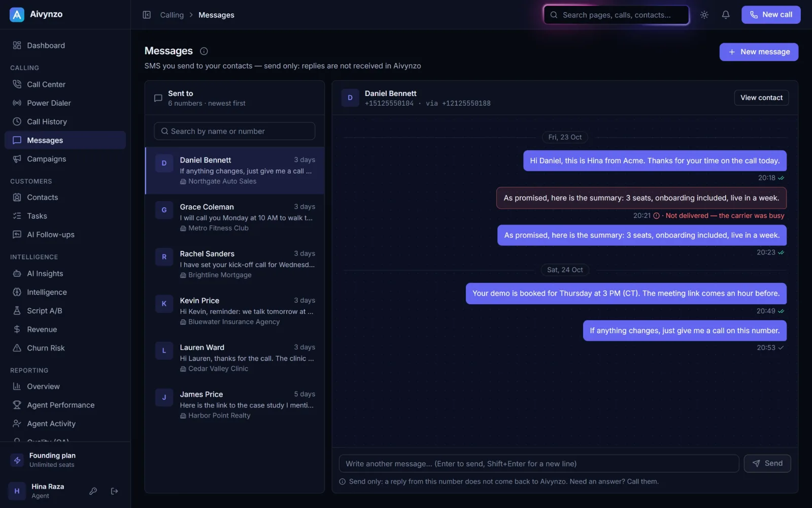Open Churn Risk page
This screenshot has width=812, height=508.
[65, 348]
